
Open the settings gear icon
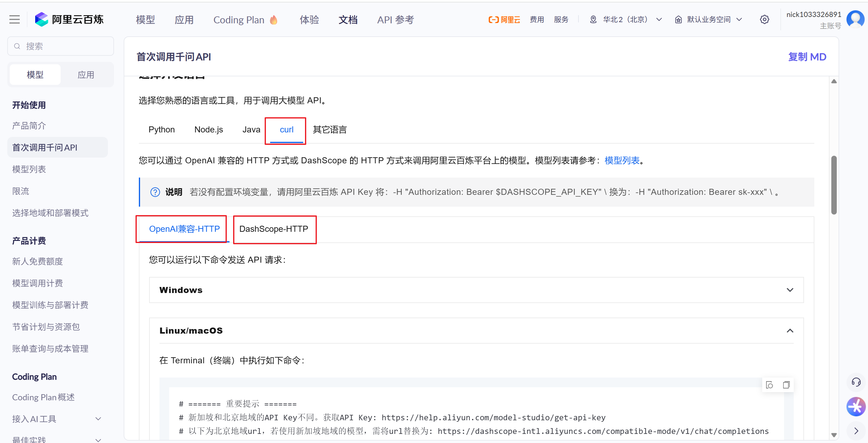coord(764,19)
